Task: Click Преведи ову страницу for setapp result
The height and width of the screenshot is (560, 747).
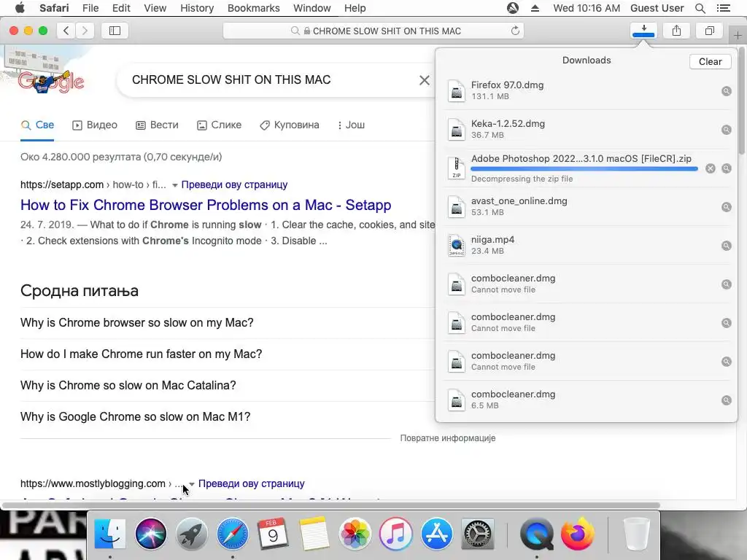Action: pyautogui.click(x=234, y=184)
